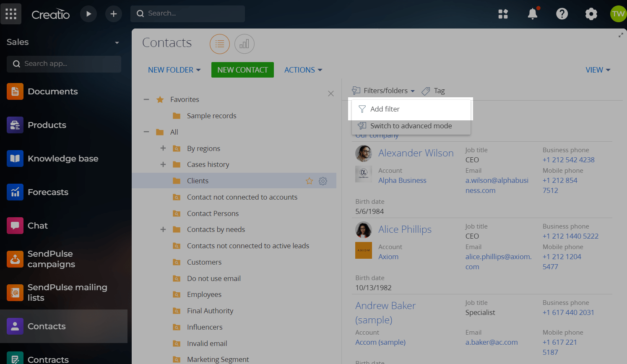The width and height of the screenshot is (627, 364).
Task: Open the VIEW dropdown menu
Action: click(x=598, y=70)
